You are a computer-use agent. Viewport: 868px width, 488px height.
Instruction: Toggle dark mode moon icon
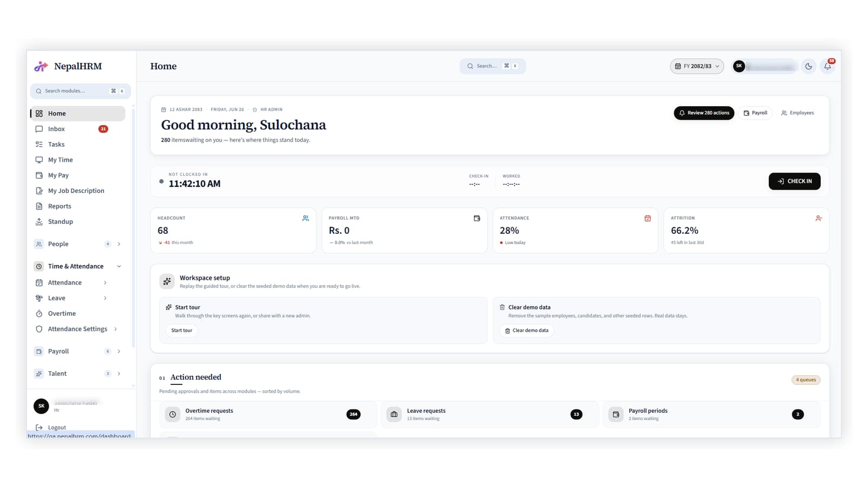coord(808,66)
